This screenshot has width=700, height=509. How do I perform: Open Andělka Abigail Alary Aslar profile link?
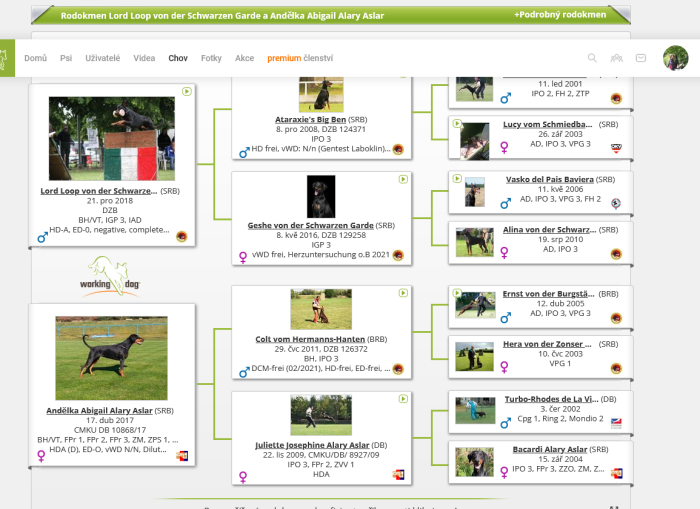click(x=99, y=410)
